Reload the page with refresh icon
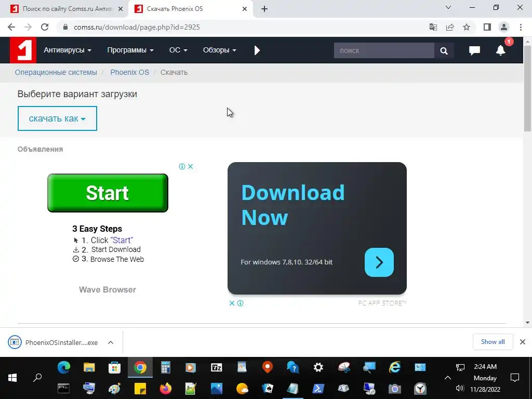The image size is (532, 399). pyautogui.click(x=45, y=27)
